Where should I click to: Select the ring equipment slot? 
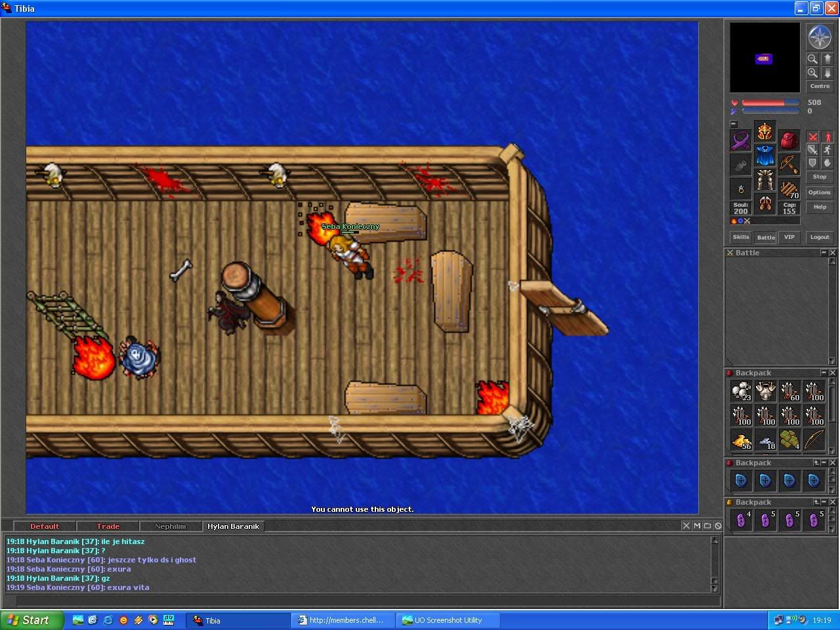tap(741, 189)
